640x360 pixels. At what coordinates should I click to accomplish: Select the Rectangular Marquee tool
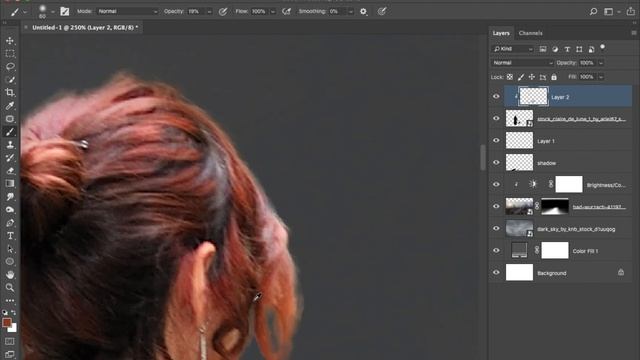click(x=10, y=54)
